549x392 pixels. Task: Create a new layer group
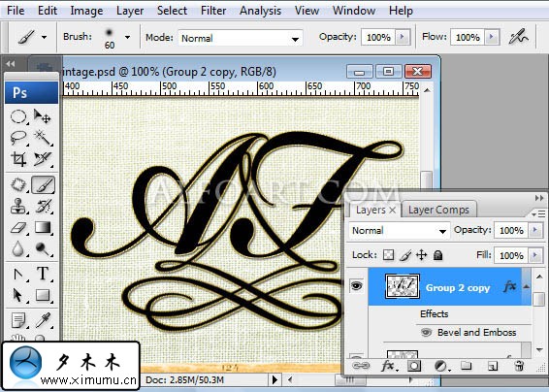pos(466,366)
